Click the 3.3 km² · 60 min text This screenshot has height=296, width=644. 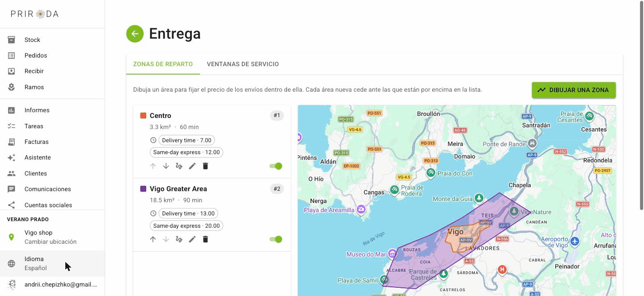tap(174, 127)
